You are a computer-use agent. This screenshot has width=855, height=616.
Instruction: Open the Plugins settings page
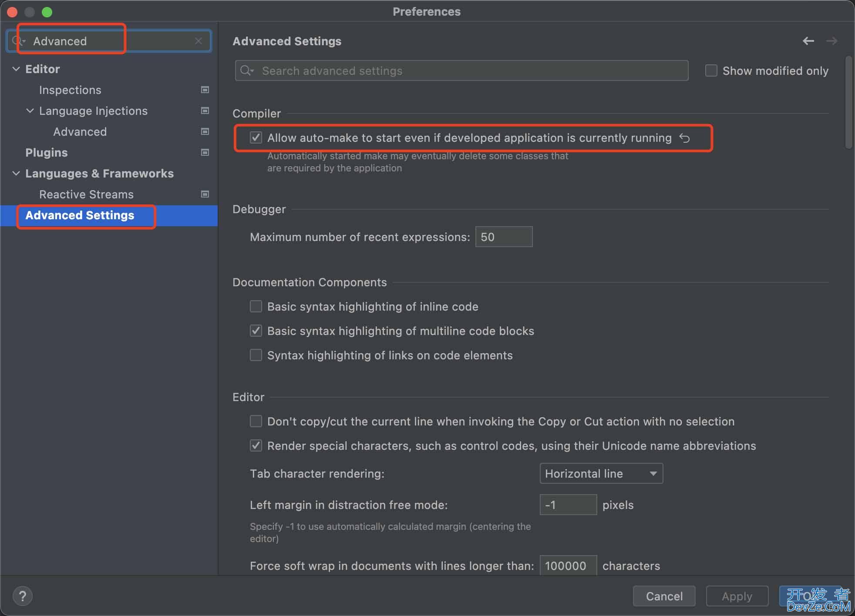[47, 153]
